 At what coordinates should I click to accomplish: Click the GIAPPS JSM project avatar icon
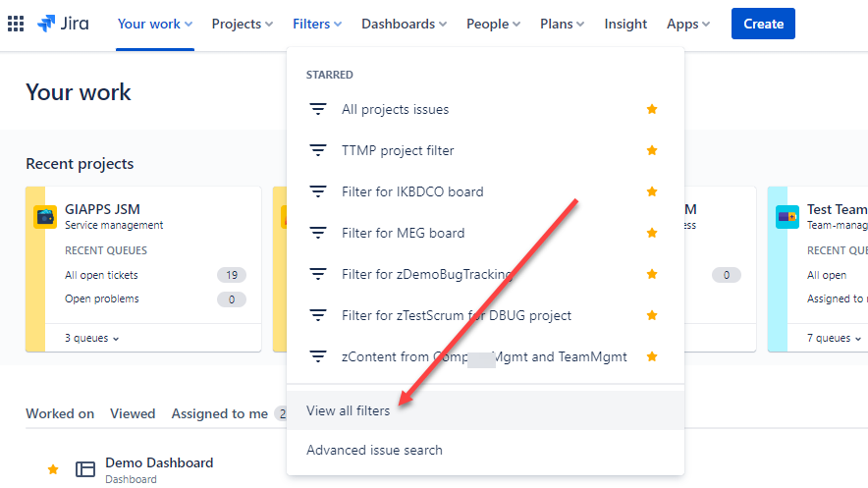click(x=44, y=216)
